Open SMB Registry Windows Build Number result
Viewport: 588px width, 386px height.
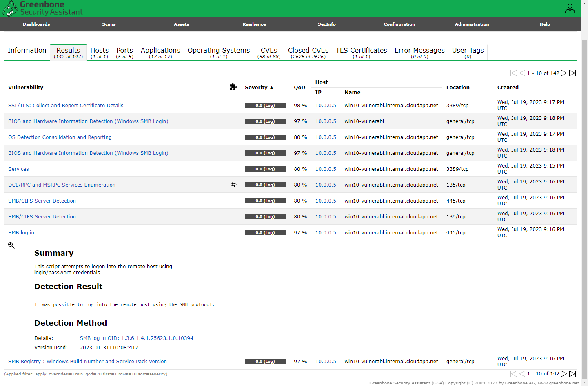click(87, 361)
